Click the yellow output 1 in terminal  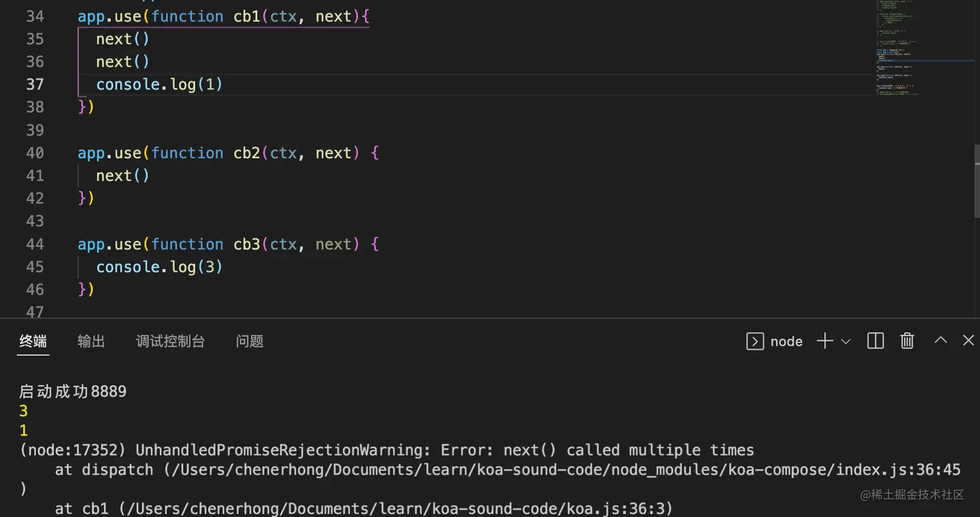[x=23, y=430]
